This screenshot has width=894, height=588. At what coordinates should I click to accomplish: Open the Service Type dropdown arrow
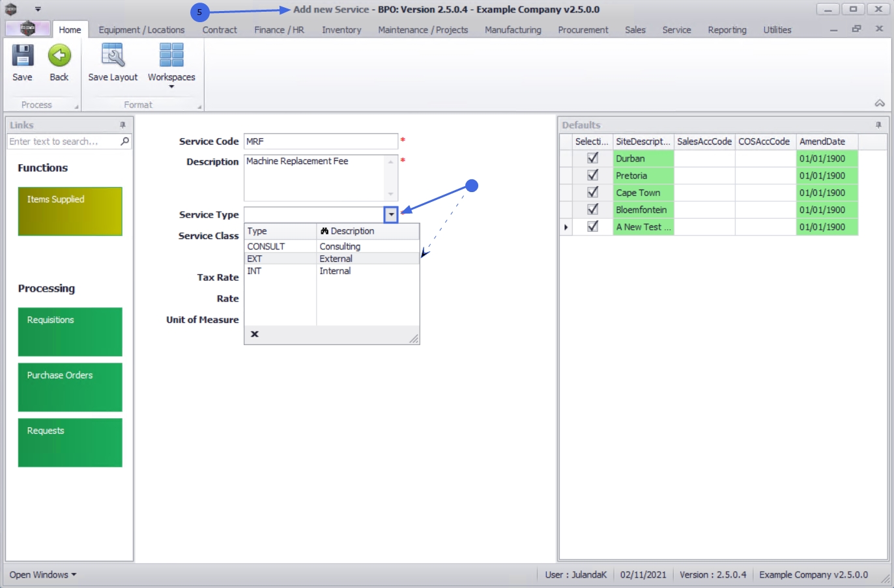pyautogui.click(x=391, y=215)
